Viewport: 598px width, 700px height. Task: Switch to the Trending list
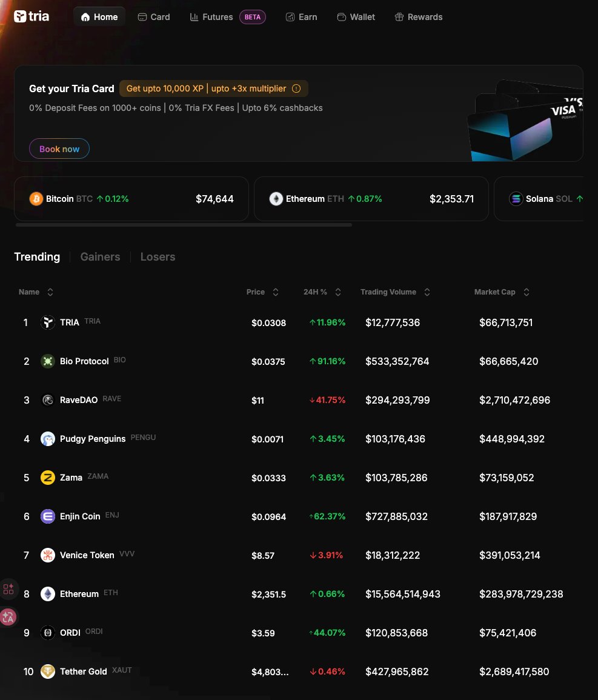tap(37, 257)
